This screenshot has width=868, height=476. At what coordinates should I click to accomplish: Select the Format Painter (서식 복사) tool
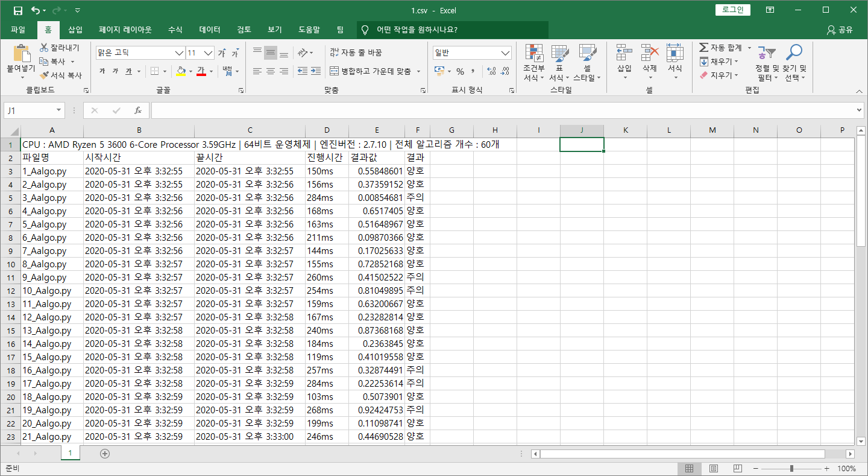point(60,75)
